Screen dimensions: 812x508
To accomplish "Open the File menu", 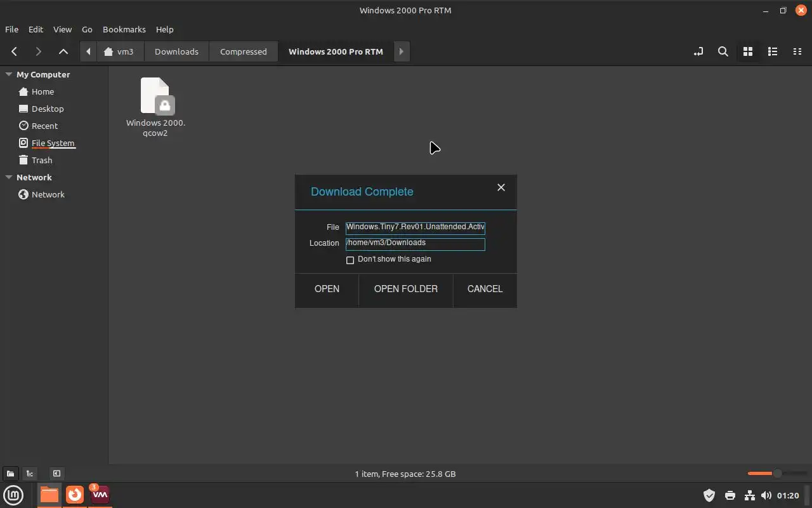I will tap(11, 29).
